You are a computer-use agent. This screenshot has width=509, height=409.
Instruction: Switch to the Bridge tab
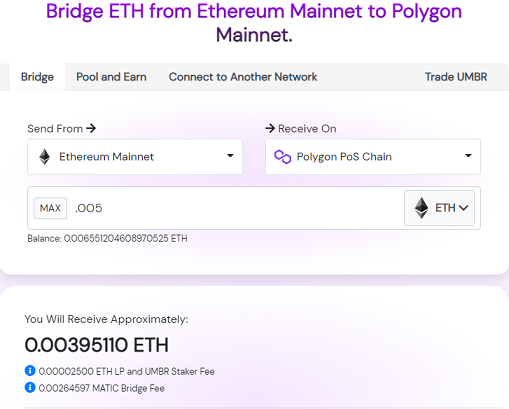coord(37,77)
